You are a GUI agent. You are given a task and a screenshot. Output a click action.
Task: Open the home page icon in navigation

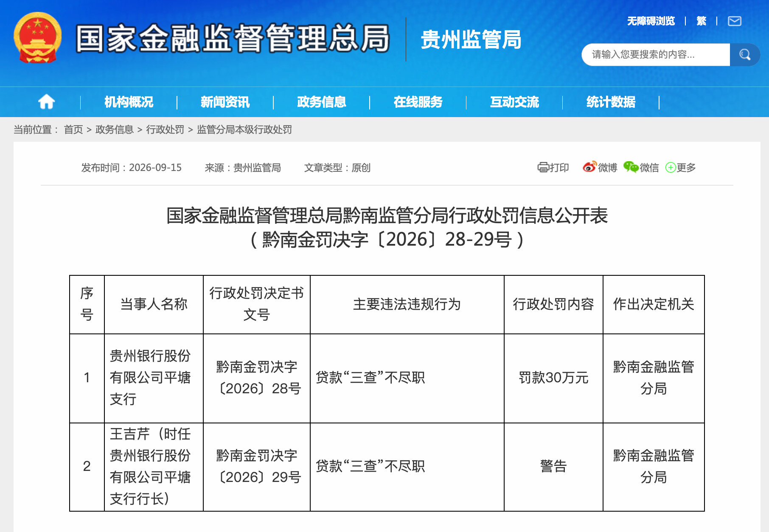[x=46, y=102]
